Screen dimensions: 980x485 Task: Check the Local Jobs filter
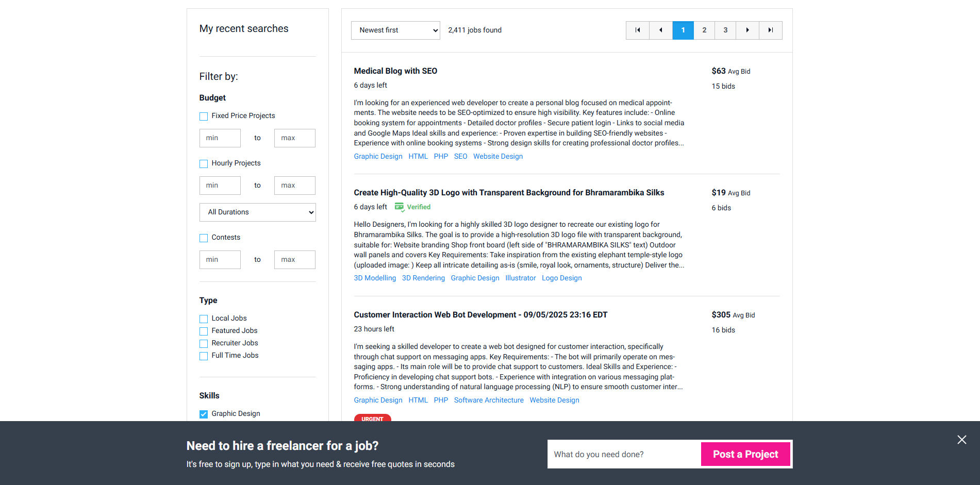203,319
